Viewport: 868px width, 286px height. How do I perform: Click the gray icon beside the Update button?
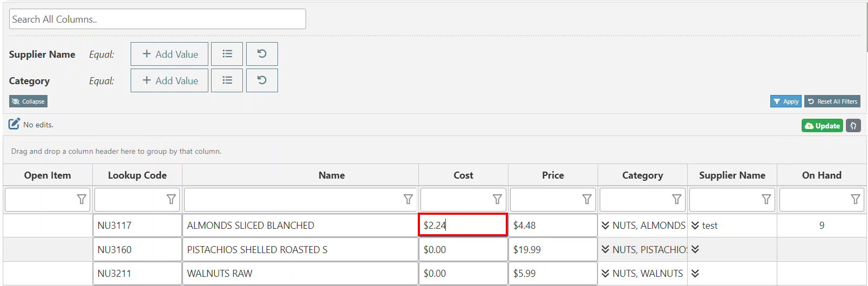click(853, 126)
